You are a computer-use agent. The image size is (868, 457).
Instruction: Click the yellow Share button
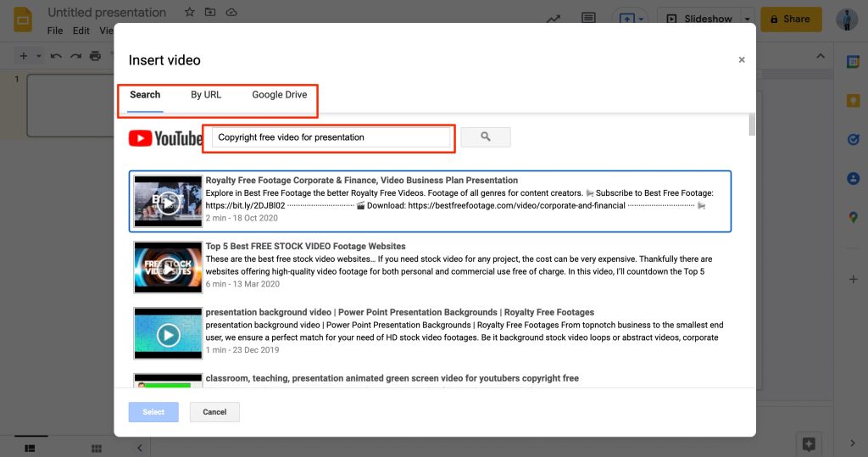coord(791,19)
